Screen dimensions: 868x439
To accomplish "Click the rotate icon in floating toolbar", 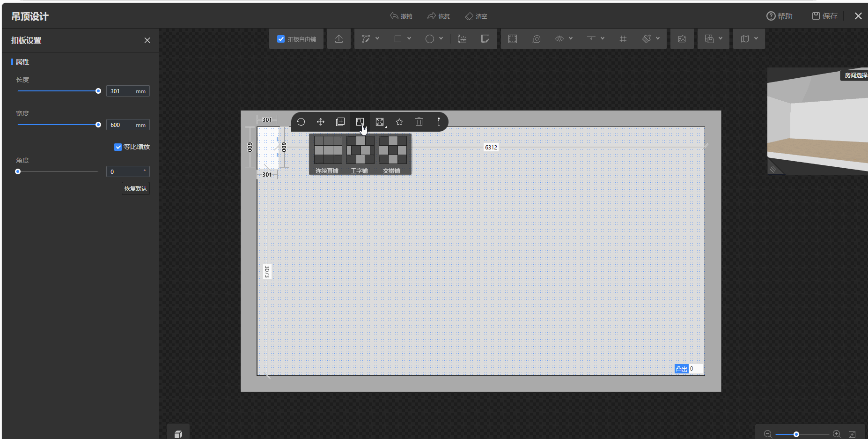I will tap(301, 122).
